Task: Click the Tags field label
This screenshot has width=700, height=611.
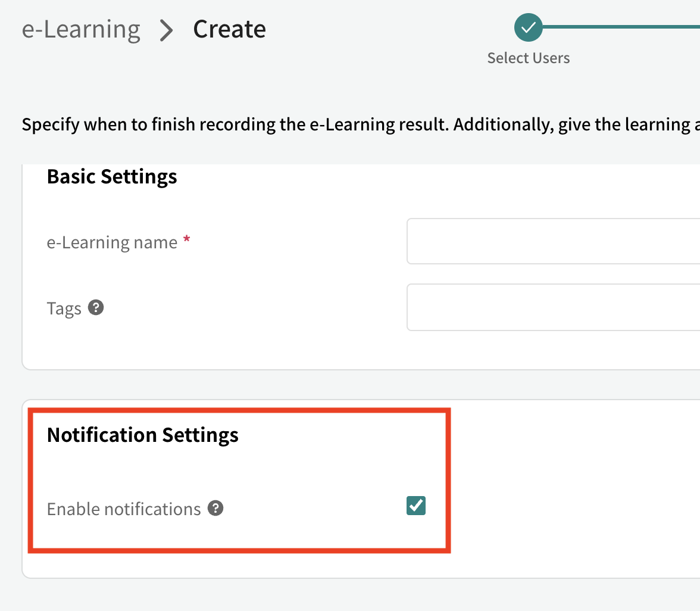Action: 64,308
